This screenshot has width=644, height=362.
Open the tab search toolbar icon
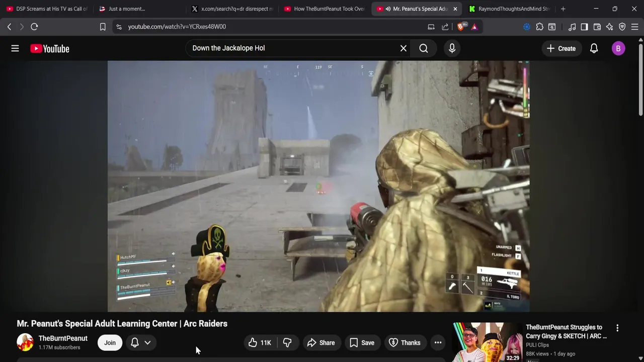point(552,27)
